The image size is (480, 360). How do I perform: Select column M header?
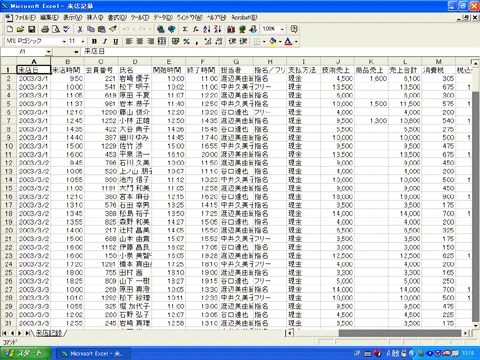tap(438, 62)
